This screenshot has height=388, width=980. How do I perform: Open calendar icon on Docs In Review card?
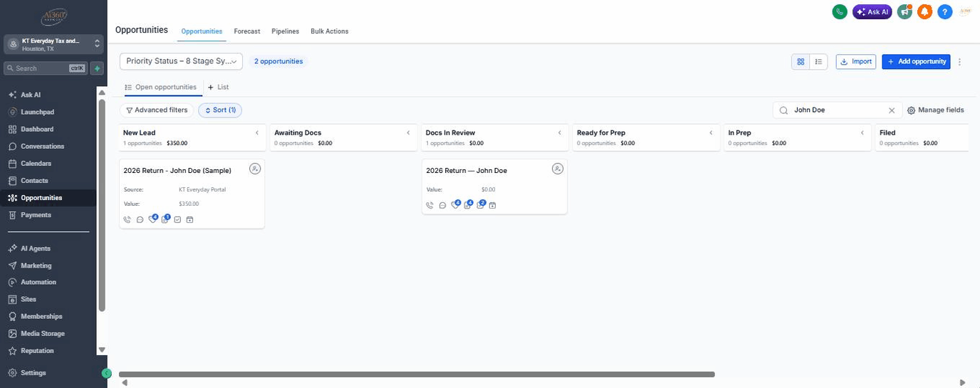tap(492, 205)
